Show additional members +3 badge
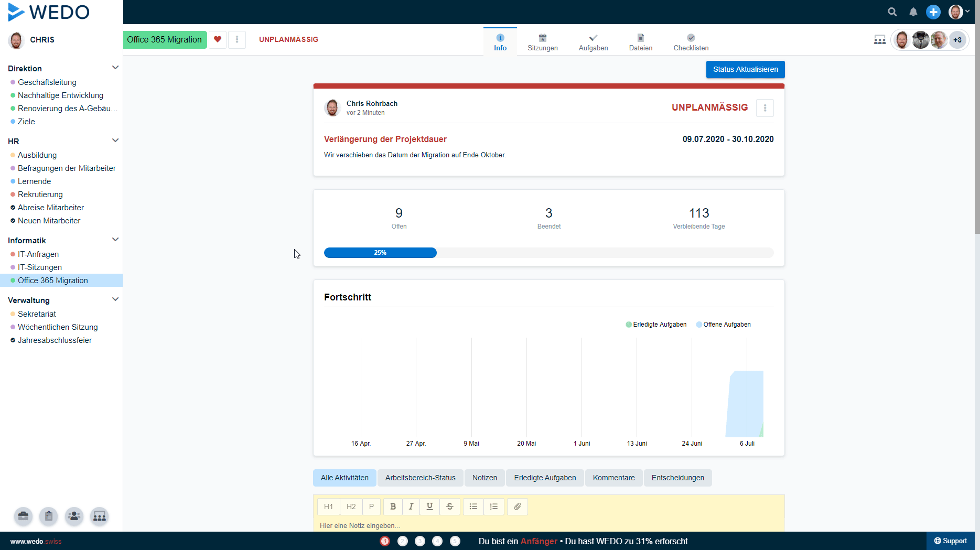Image resolution: width=980 pixels, height=550 pixels. tap(957, 40)
